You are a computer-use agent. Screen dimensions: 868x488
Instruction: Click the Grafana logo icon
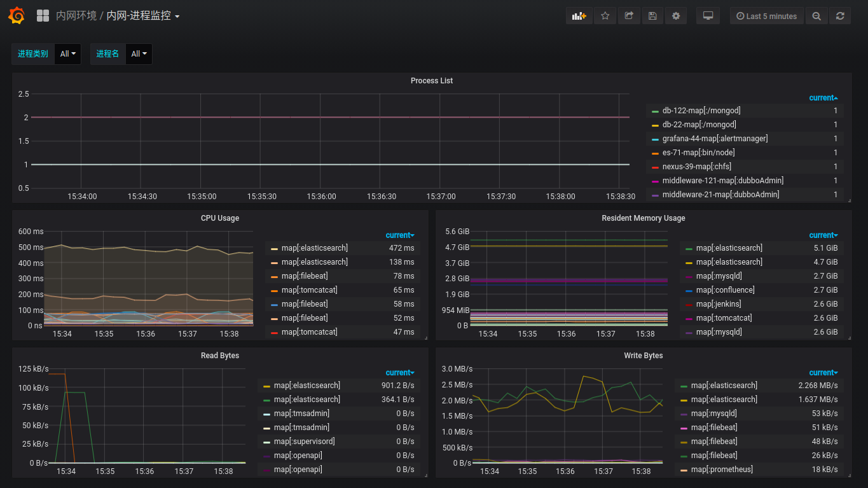[x=17, y=16]
